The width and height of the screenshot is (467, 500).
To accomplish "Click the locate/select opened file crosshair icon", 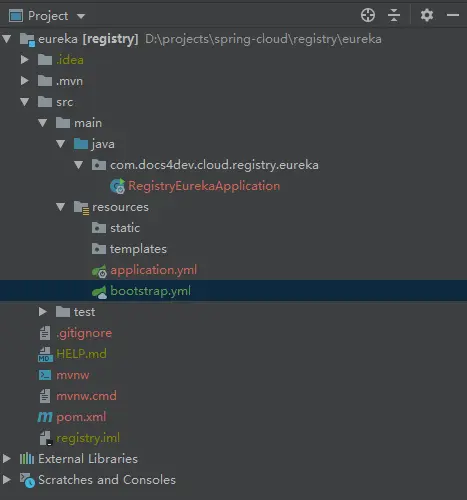I will click(x=368, y=15).
